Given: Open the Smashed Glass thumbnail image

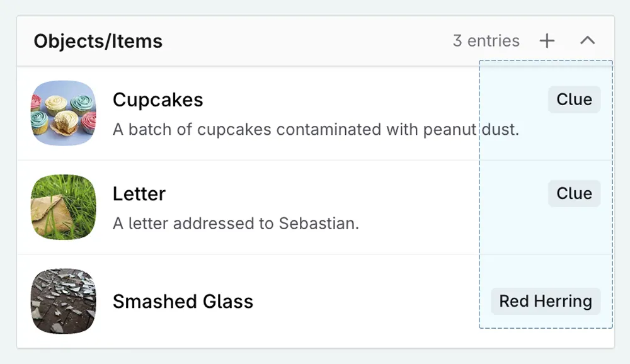Looking at the screenshot, I should (63, 301).
